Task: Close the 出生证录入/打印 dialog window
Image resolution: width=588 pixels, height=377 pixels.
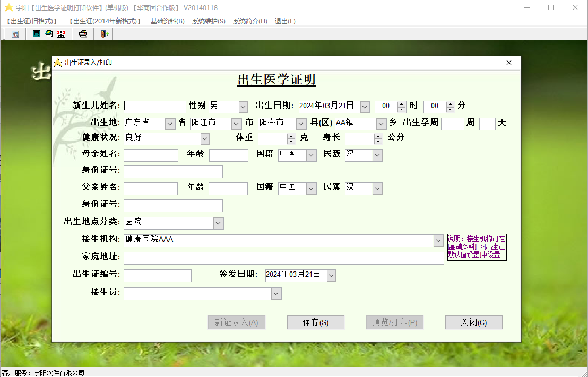Action: (x=509, y=63)
